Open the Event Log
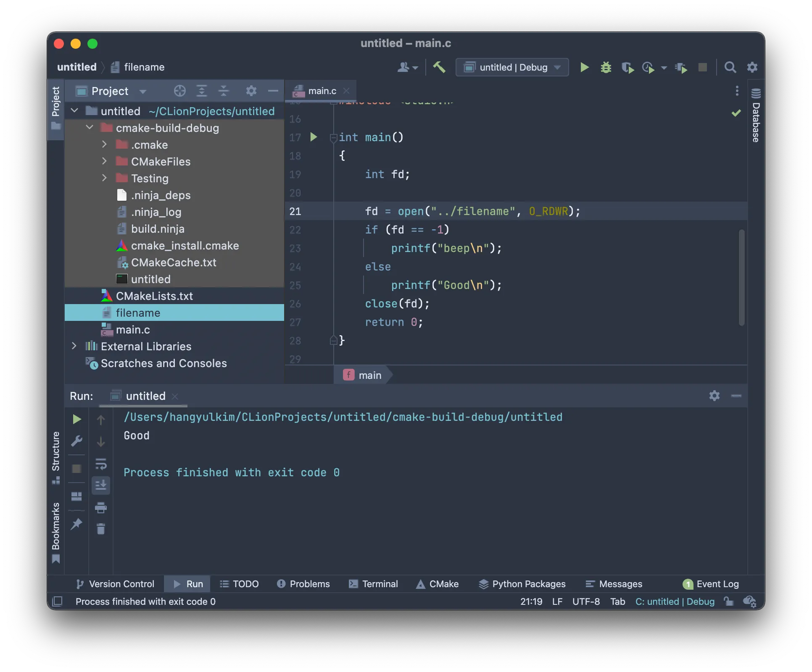The height and width of the screenshot is (672, 812). coord(711,584)
